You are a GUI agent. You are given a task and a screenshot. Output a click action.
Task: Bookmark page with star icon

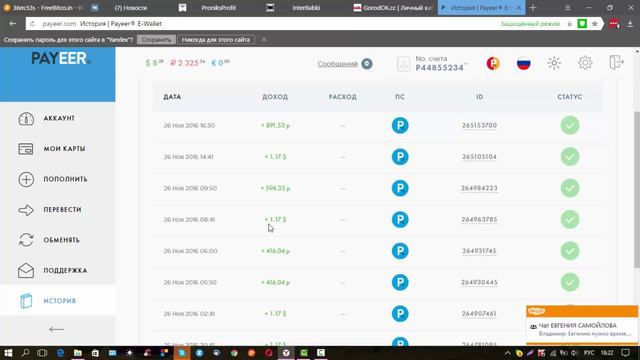click(x=595, y=24)
